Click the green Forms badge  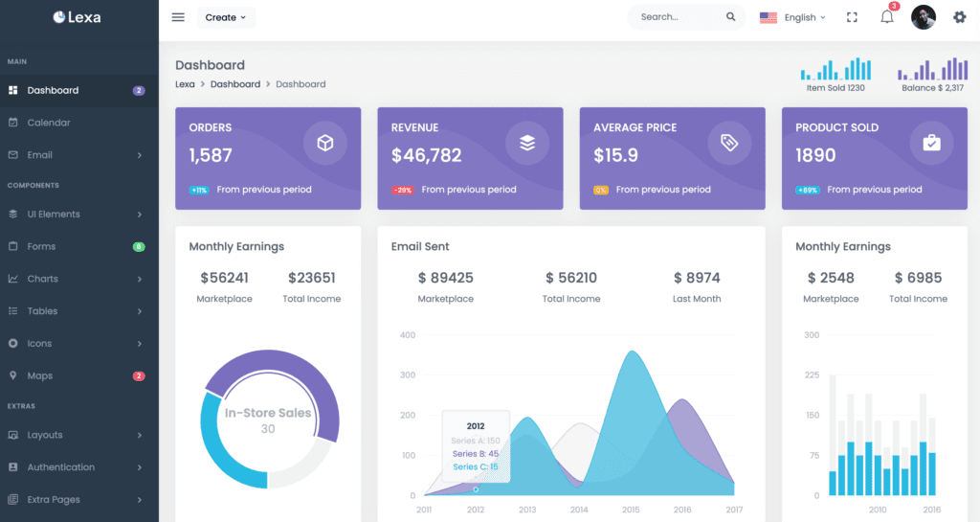coord(139,247)
